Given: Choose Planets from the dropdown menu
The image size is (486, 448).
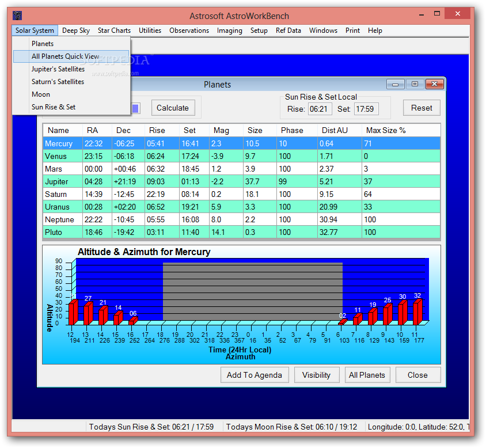Looking at the screenshot, I should [x=71, y=44].
